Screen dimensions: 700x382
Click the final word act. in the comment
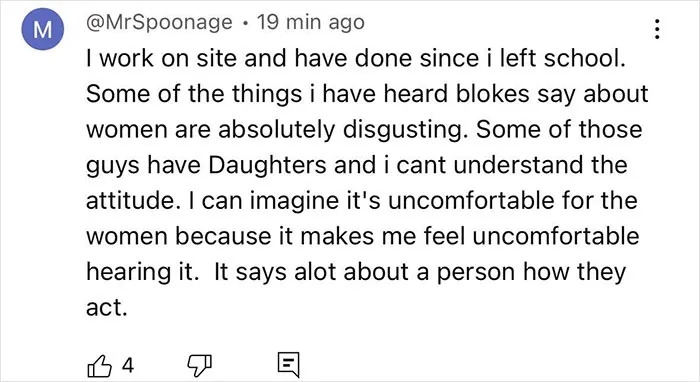[107, 308]
